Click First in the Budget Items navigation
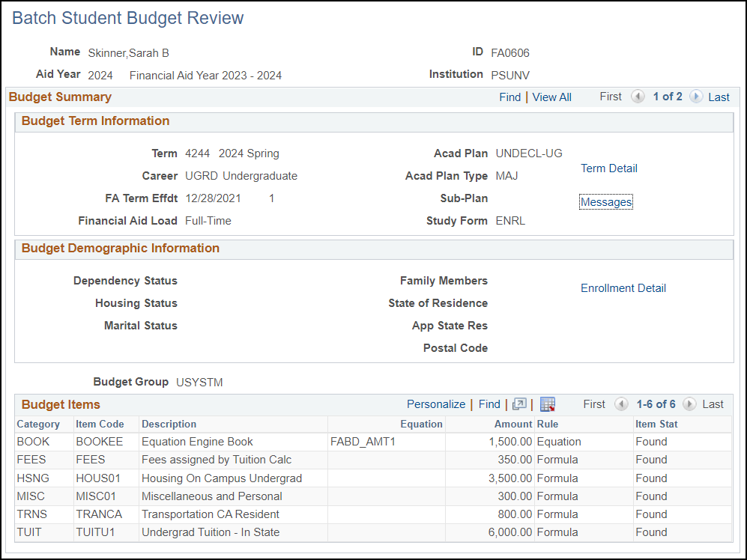The height and width of the screenshot is (560, 747). click(x=593, y=404)
